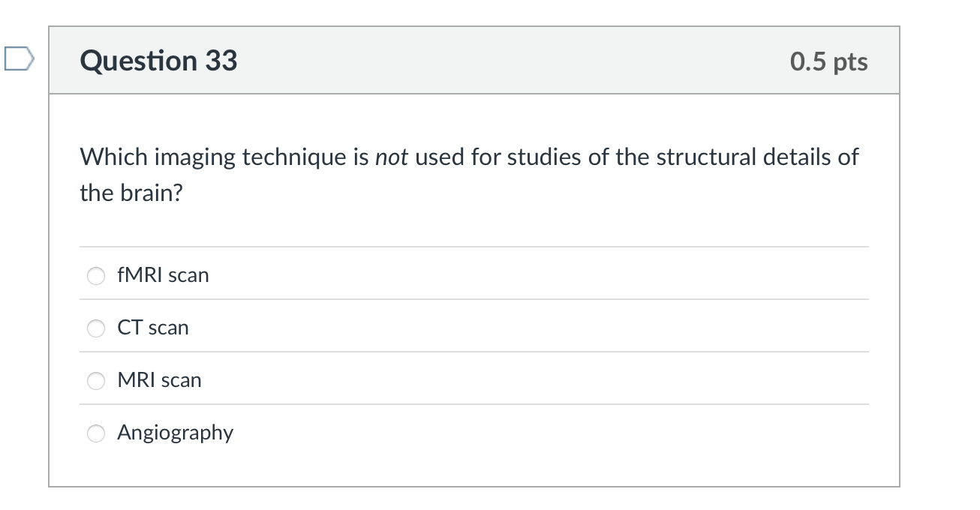
Task: Click the gray question header bar
Action: coord(473,60)
